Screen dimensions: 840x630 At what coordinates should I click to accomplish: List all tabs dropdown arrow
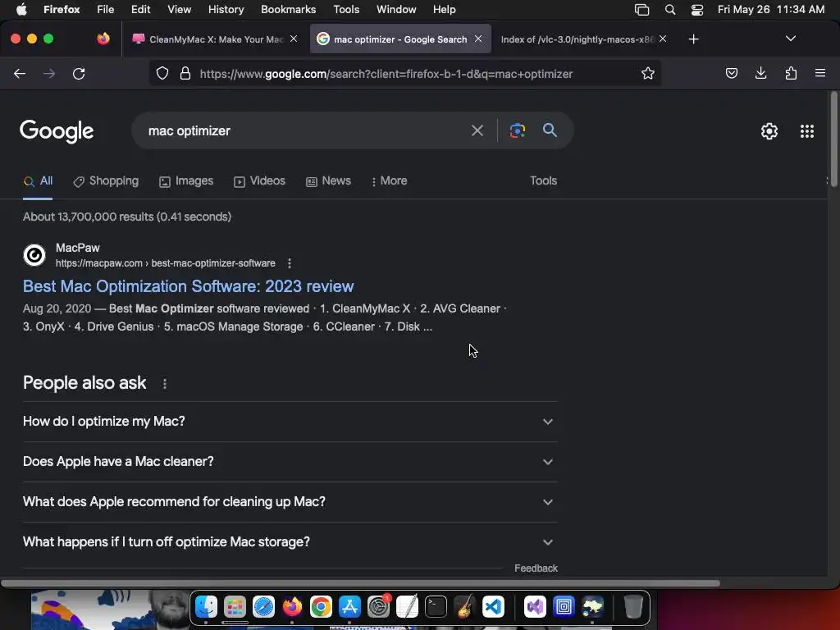click(x=790, y=39)
